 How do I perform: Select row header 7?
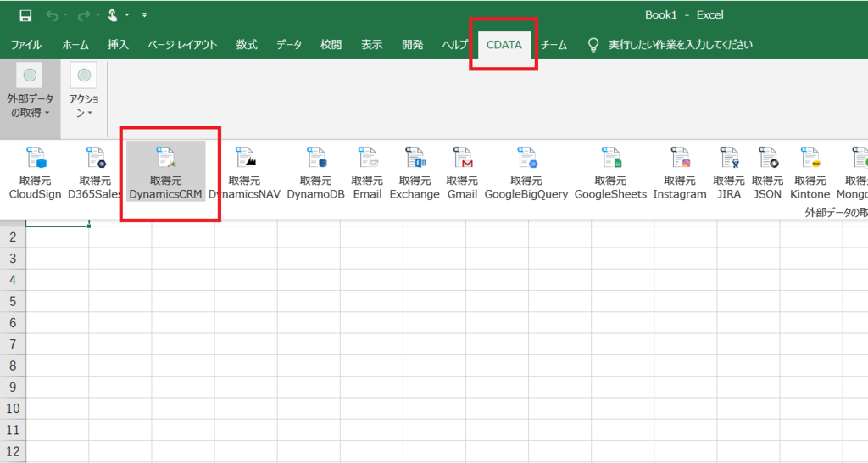click(x=13, y=344)
